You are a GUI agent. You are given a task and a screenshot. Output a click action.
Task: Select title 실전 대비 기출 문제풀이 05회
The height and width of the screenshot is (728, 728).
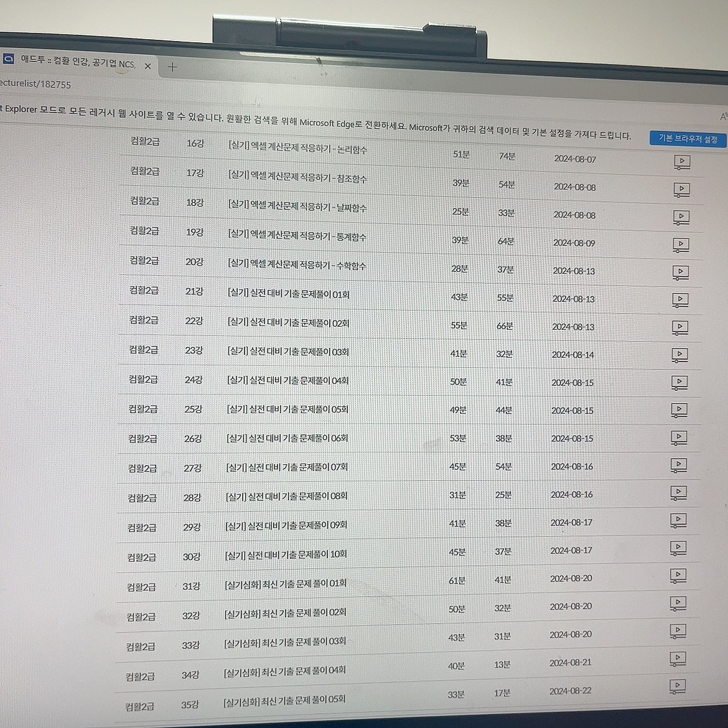point(287,409)
